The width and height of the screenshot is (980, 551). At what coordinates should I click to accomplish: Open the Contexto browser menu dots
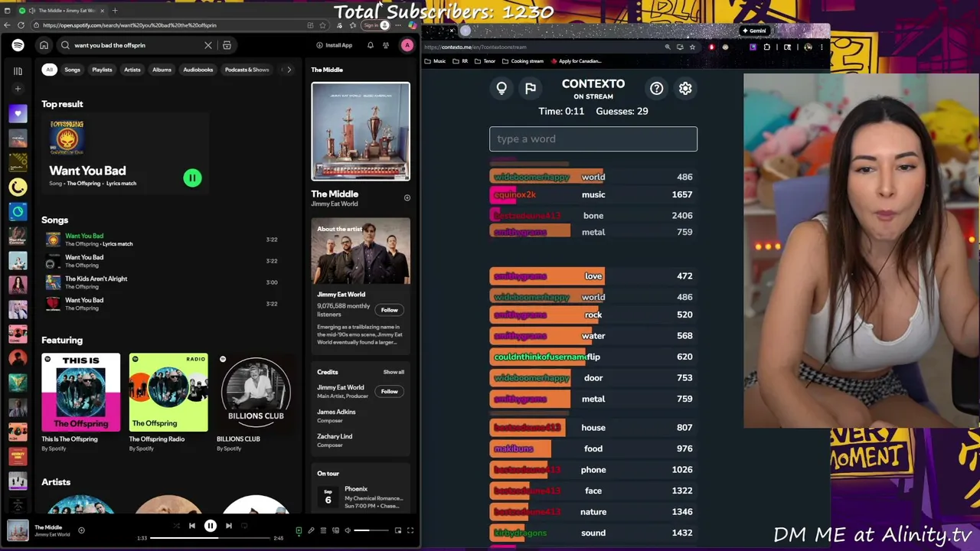coord(822,47)
